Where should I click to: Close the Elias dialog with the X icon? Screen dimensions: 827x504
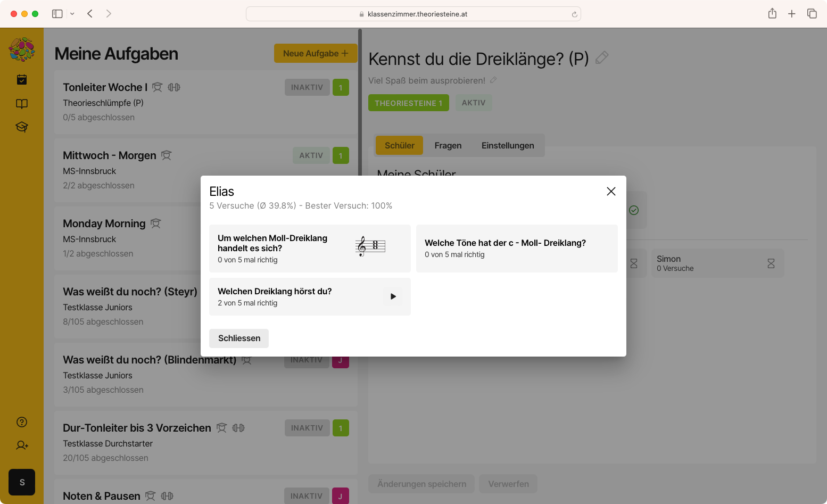click(611, 191)
